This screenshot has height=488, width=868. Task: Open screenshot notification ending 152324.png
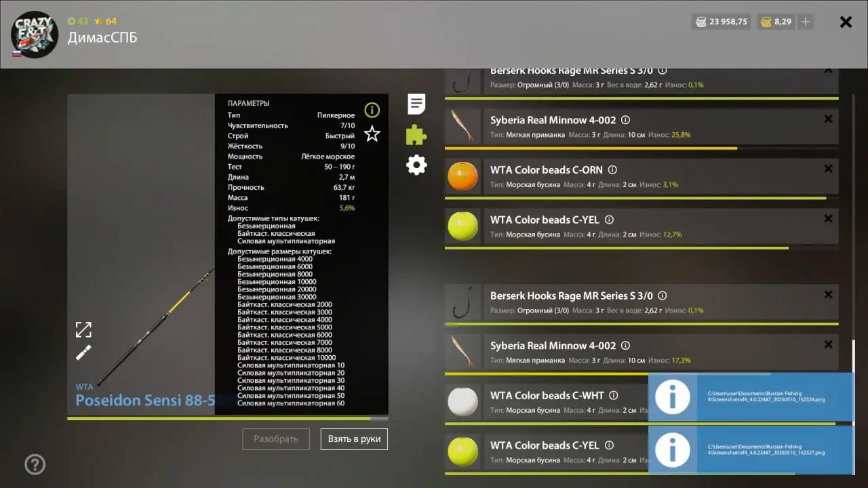click(751, 396)
